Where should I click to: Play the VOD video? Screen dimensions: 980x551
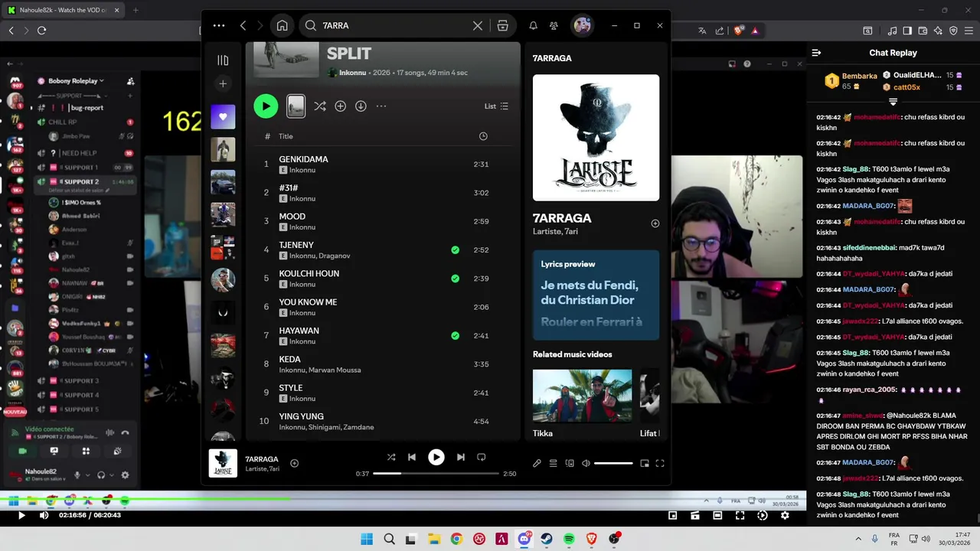21,515
